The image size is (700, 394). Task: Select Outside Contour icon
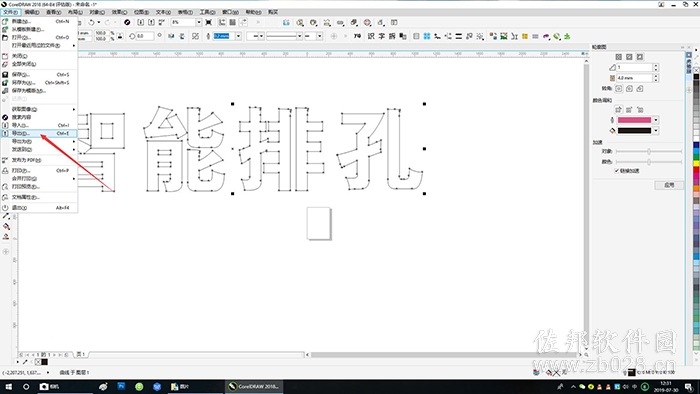pyautogui.click(x=640, y=57)
